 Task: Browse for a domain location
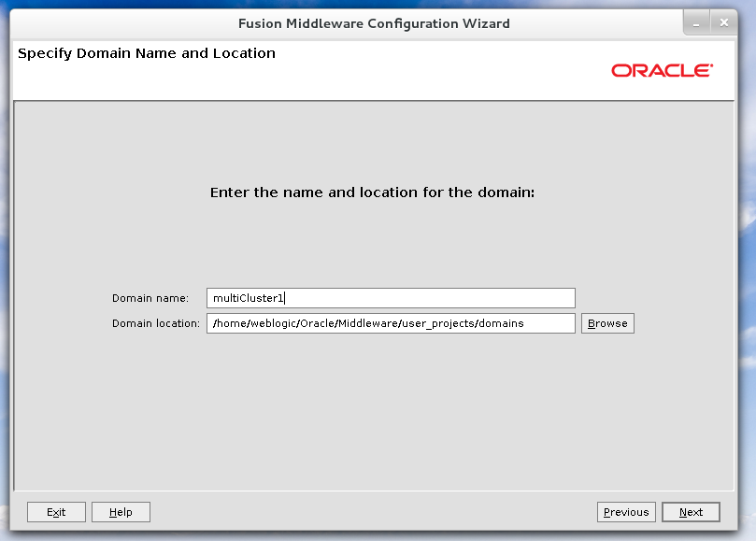(x=607, y=323)
